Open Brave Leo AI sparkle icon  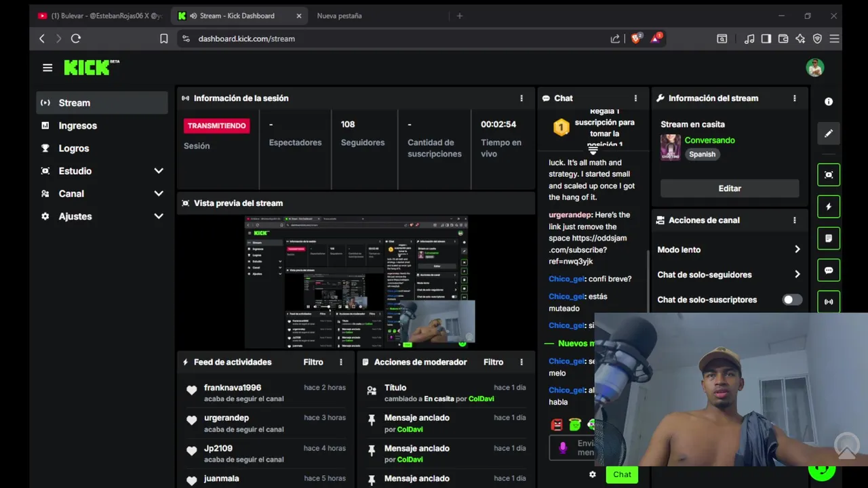tap(800, 39)
